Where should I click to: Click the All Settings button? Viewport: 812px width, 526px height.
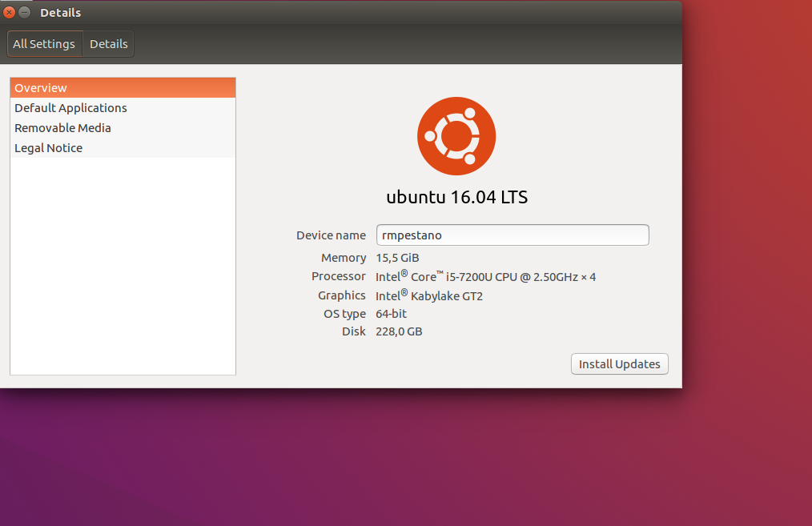(x=45, y=44)
